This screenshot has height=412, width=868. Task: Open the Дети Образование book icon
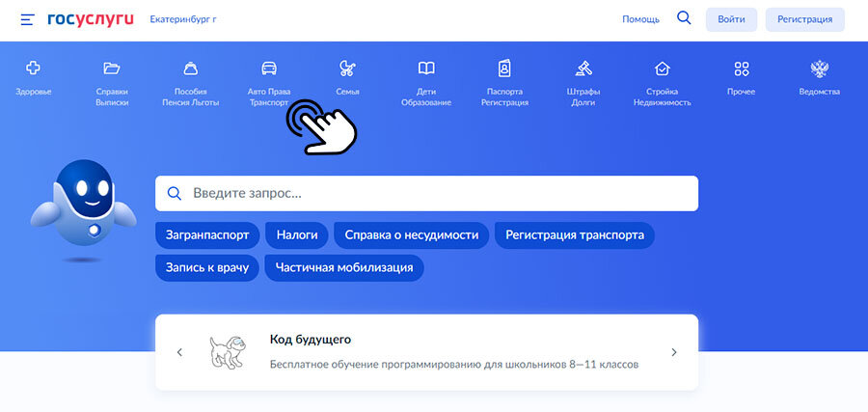pyautogui.click(x=426, y=69)
